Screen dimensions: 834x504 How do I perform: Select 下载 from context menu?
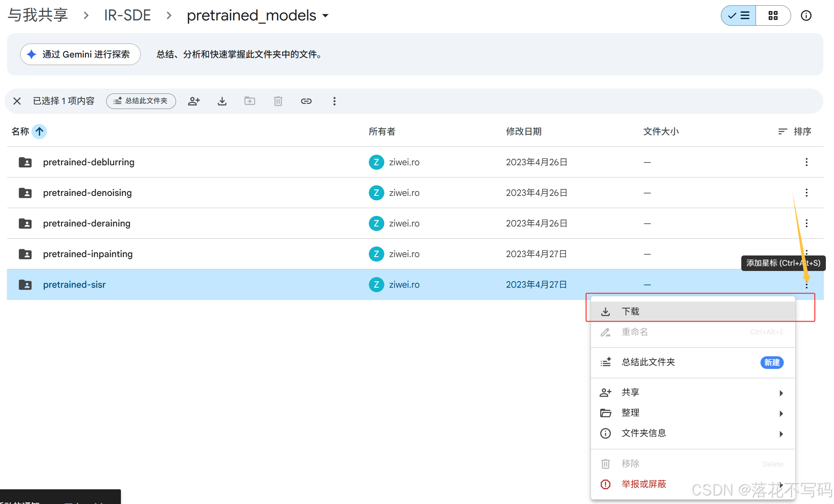pos(631,312)
